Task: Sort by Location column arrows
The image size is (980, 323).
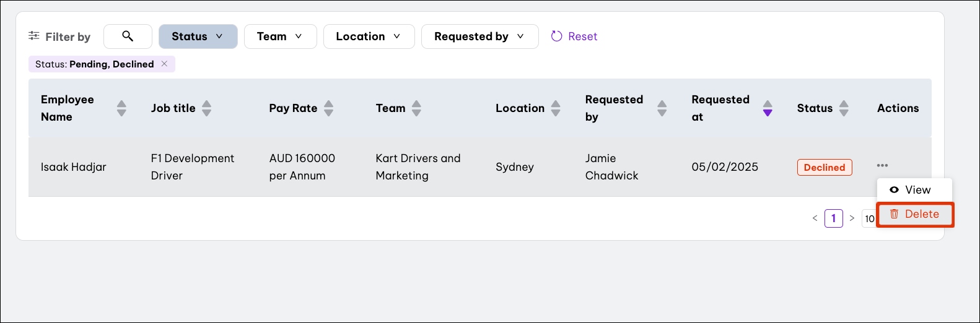Action: click(x=556, y=108)
